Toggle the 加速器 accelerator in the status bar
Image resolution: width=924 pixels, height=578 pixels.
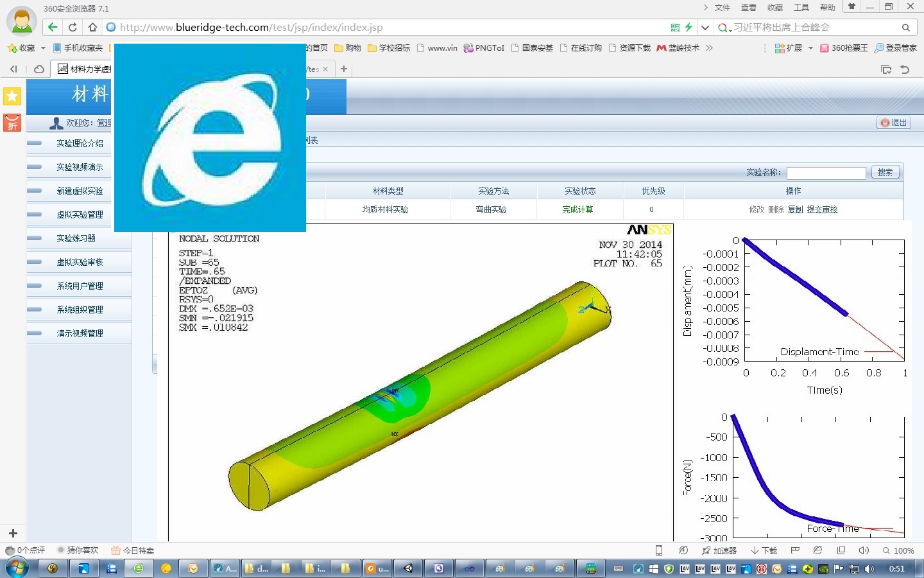point(719,550)
